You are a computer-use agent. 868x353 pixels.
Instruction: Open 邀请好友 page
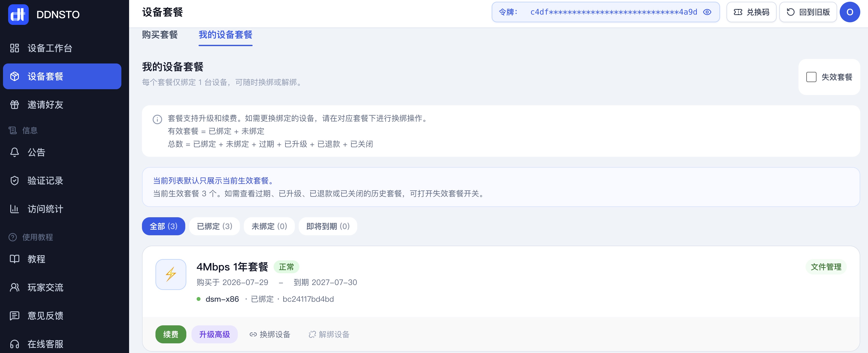click(x=62, y=105)
